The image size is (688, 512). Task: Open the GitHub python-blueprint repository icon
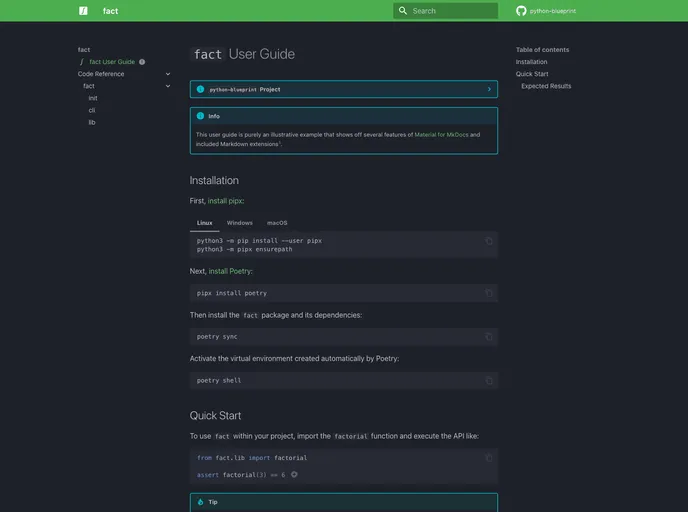pyautogui.click(x=521, y=11)
